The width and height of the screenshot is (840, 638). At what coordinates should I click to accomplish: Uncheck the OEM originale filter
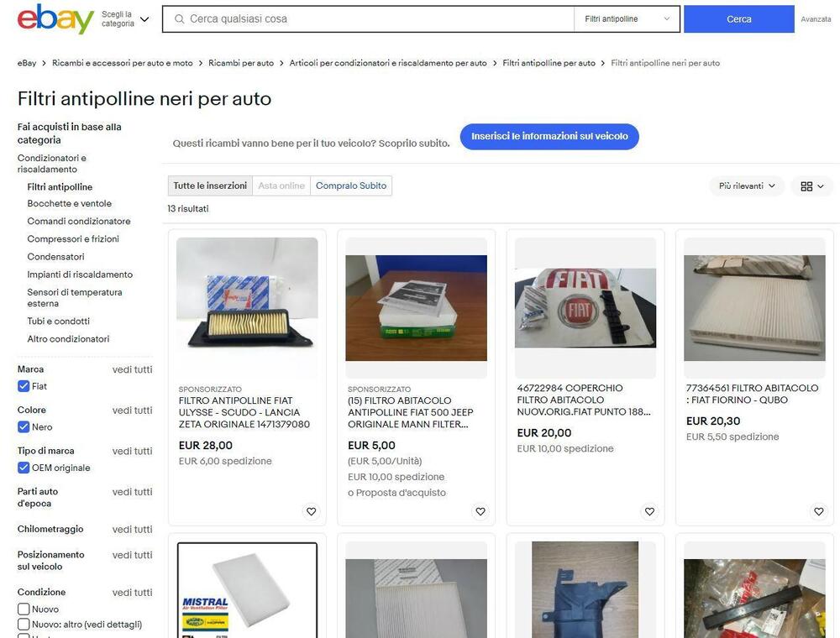click(x=24, y=468)
